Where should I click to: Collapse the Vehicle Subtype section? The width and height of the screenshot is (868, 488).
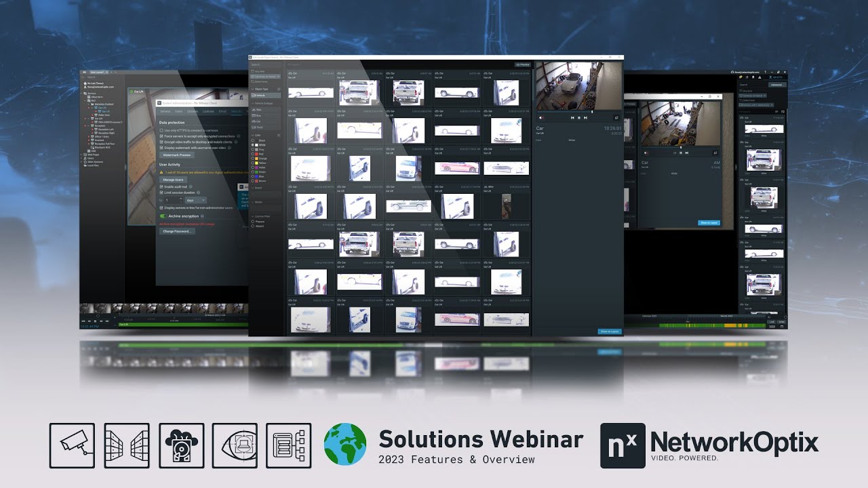[x=252, y=103]
